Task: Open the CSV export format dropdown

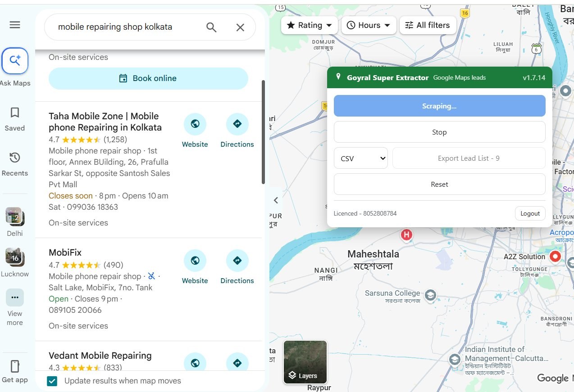Action: (x=361, y=158)
